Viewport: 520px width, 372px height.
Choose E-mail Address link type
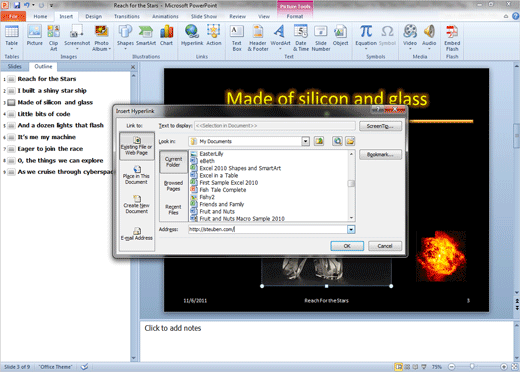point(137,234)
